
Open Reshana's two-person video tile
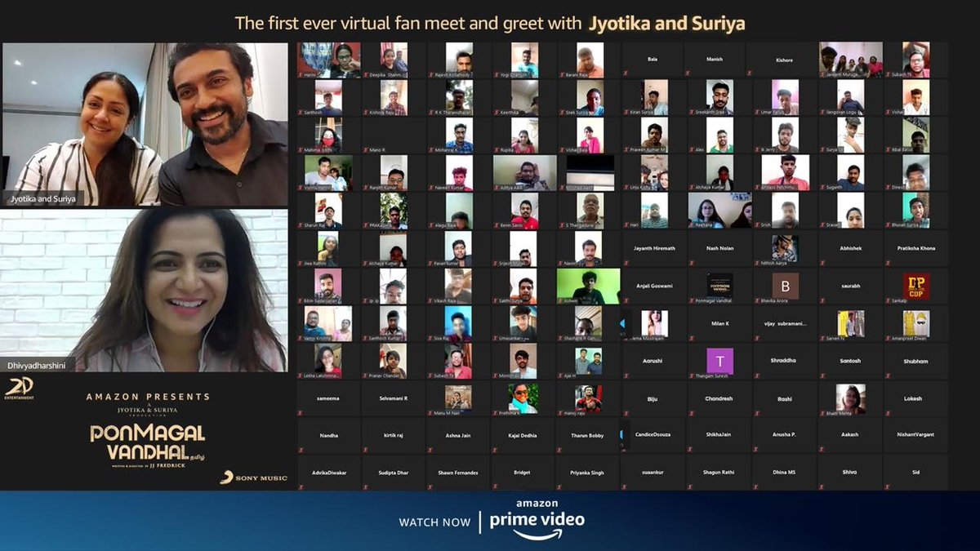coord(719,210)
